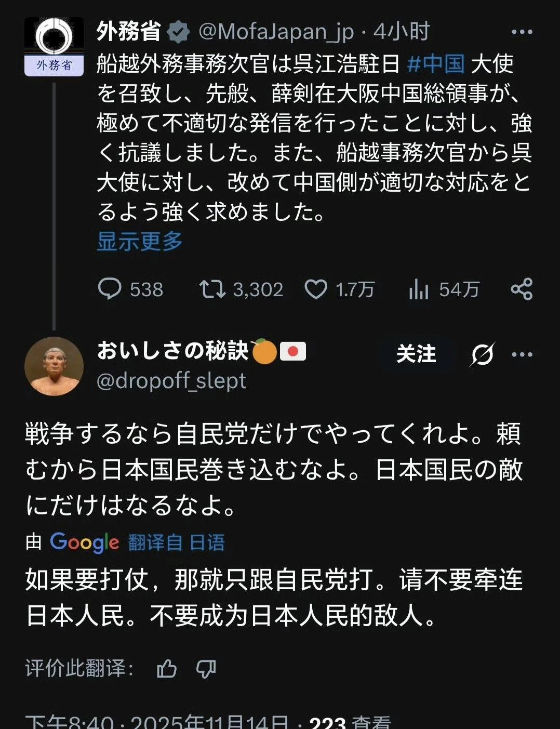Expand tweet text with 显示更多
Screen dimensions: 560x729
click(x=140, y=242)
